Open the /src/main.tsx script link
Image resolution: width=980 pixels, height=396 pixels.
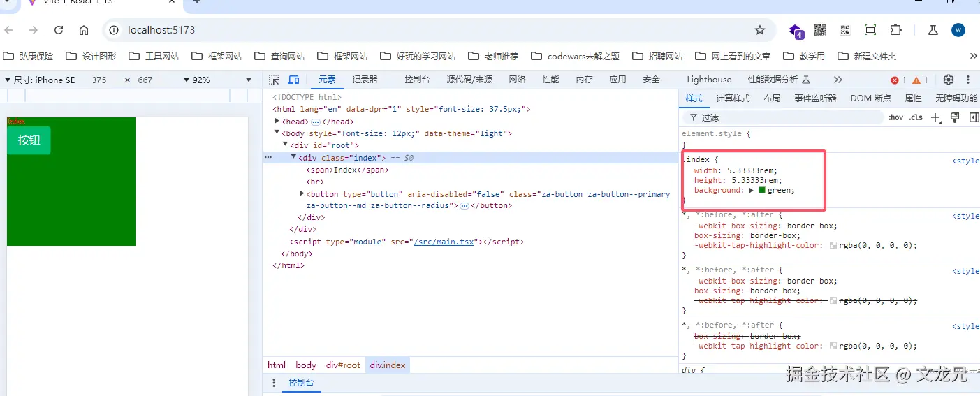click(444, 242)
